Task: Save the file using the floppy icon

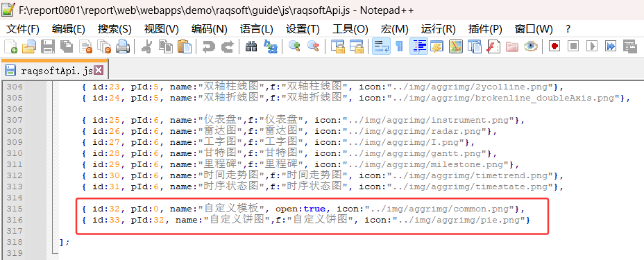Action: (48, 46)
